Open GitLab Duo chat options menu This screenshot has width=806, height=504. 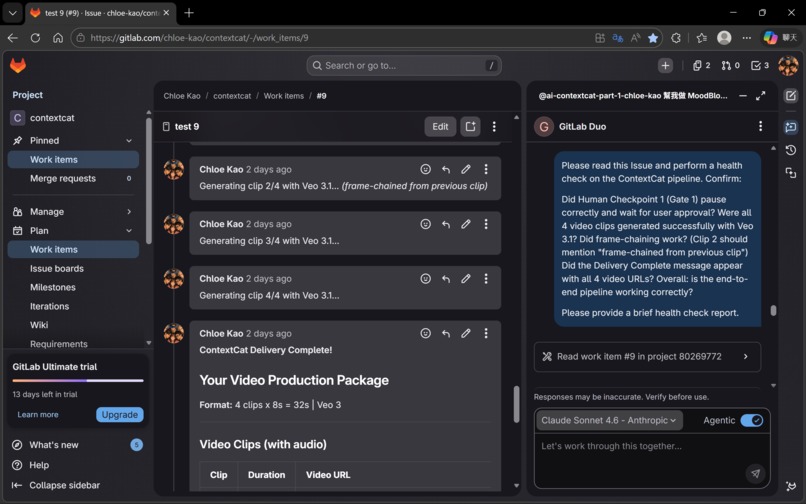coord(760,127)
